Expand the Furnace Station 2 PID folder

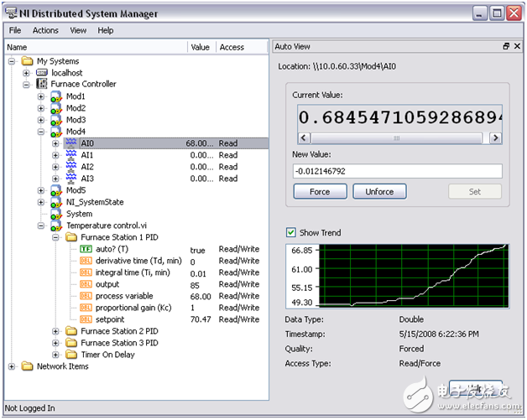(55, 331)
